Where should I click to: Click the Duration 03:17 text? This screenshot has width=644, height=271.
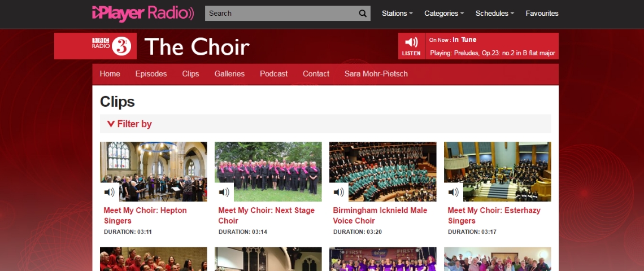[472, 232]
